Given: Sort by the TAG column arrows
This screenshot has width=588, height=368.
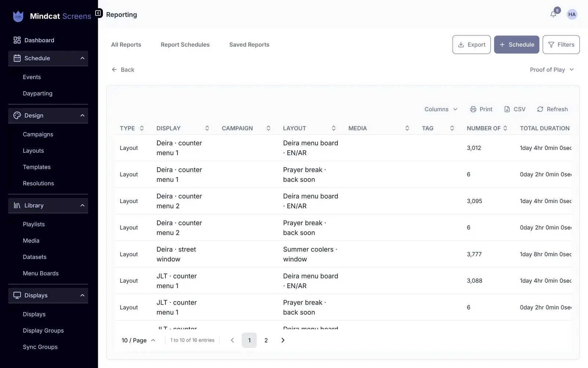Looking at the screenshot, I should pos(452,128).
